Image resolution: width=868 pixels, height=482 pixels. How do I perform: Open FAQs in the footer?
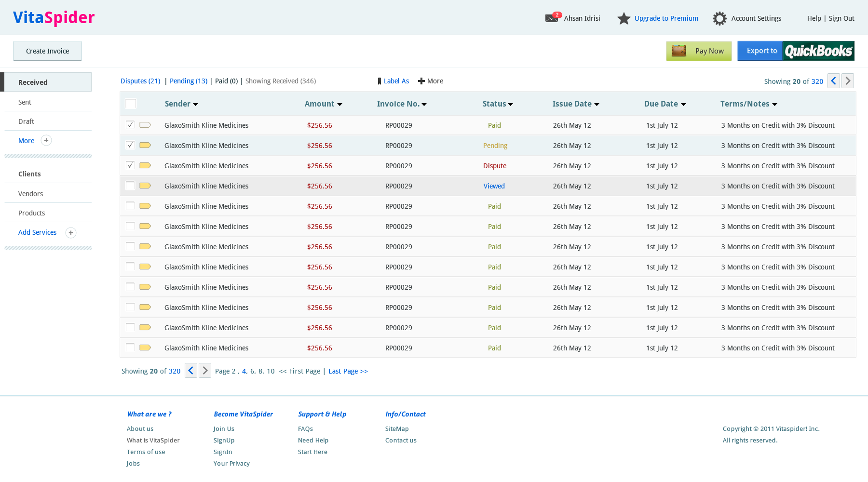click(305, 429)
